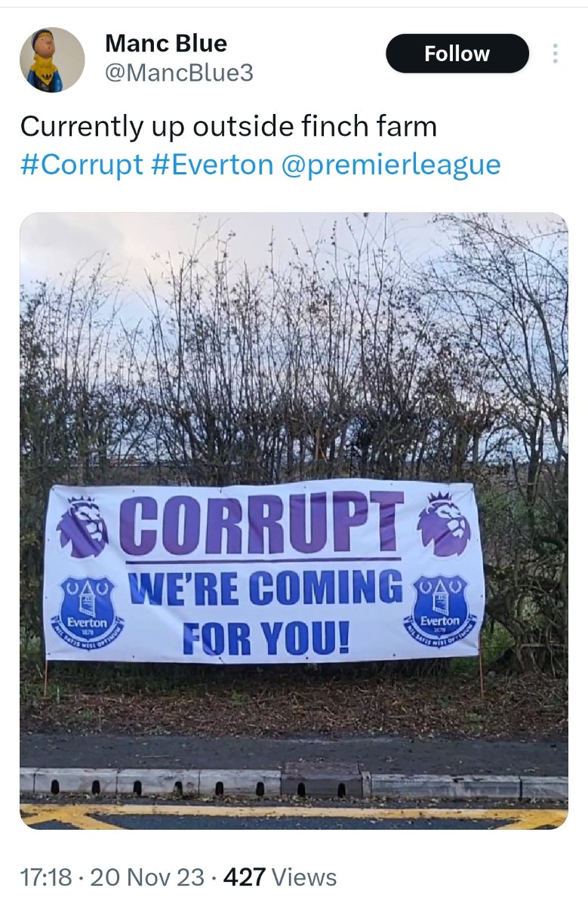Image resolution: width=588 pixels, height=906 pixels.
Task: Open the three-dot more options menu
Action: pyautogui.click(x=556, y=54)
